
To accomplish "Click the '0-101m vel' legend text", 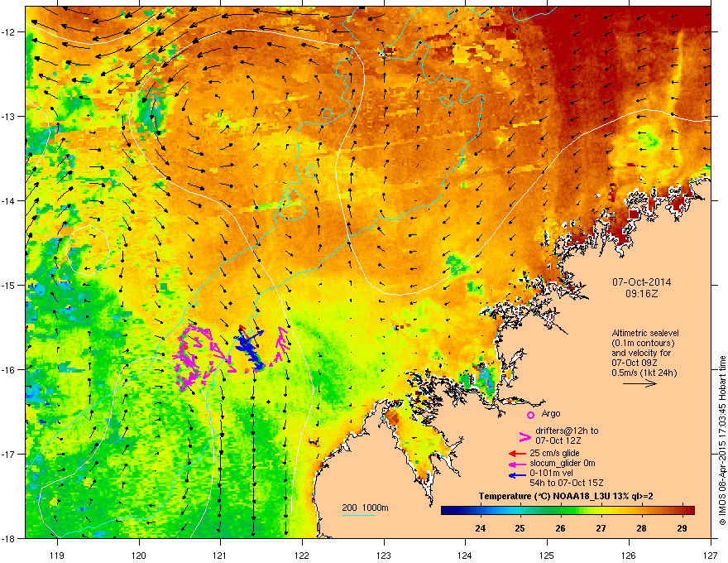I will tap(550, 473).
